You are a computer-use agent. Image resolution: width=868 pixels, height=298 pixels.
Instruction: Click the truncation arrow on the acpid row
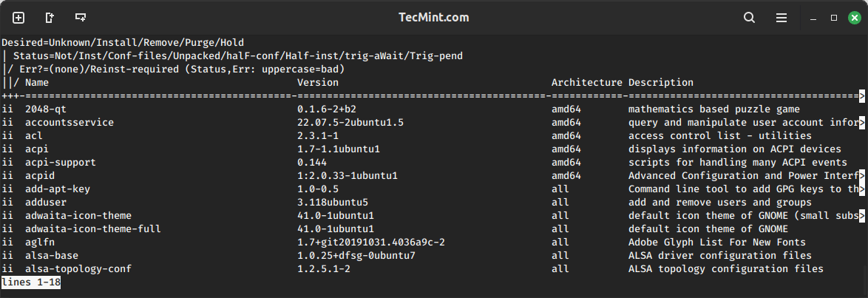tap(861, 176)
